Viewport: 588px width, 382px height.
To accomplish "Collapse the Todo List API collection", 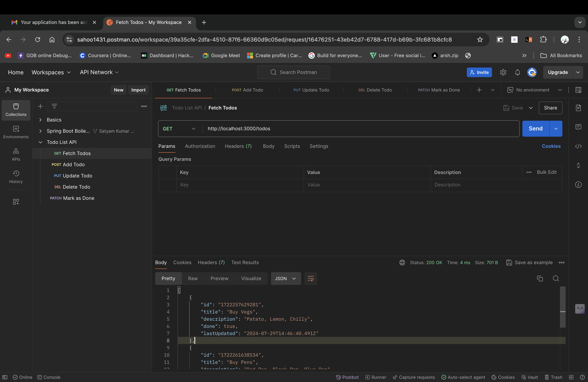I will [40, 142].
